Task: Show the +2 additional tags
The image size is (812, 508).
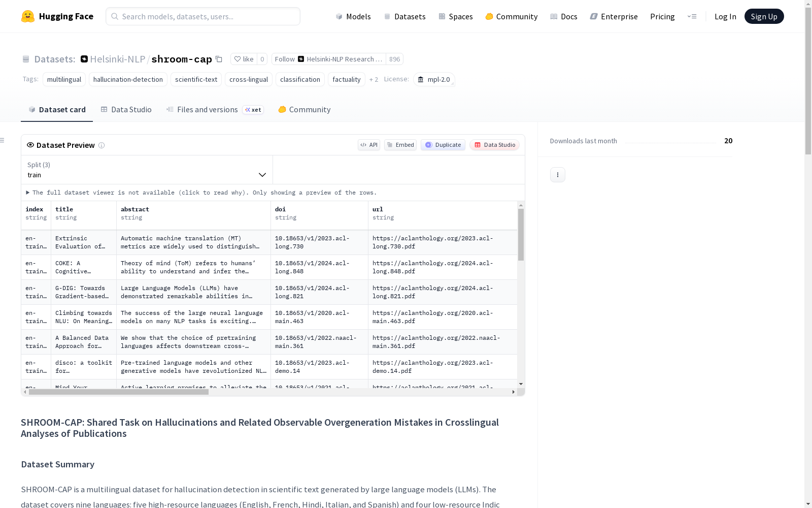Action: click(x=374, y=79)
